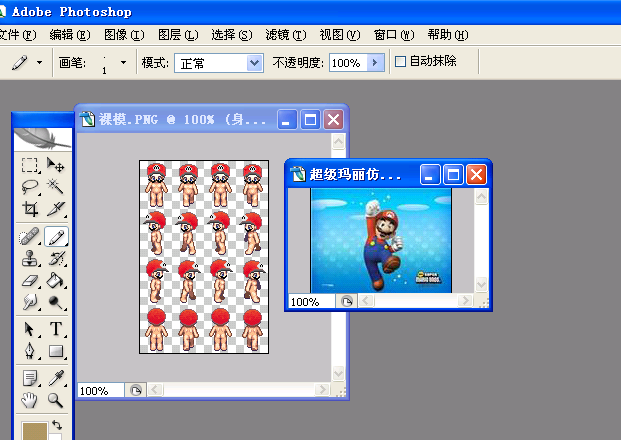Screen dimensions: 621x440
Task: Open the 帮助 menu
Action: click(448, 35)
